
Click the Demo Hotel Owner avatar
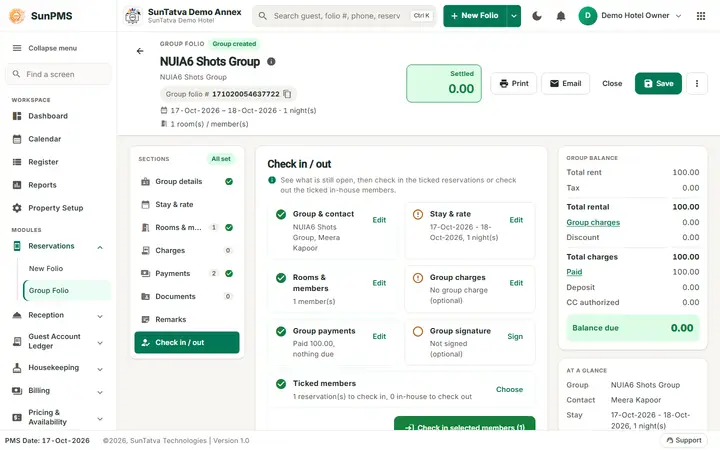click(587, 16)
